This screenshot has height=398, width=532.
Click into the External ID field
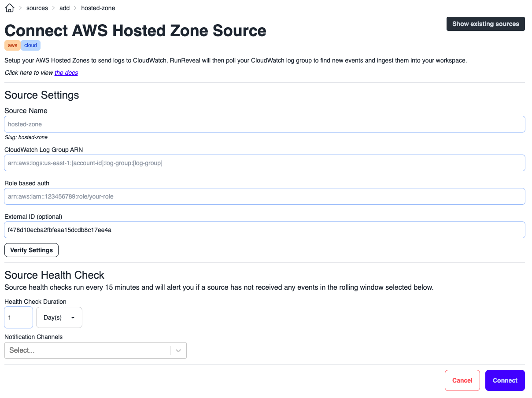coord(264,230)
